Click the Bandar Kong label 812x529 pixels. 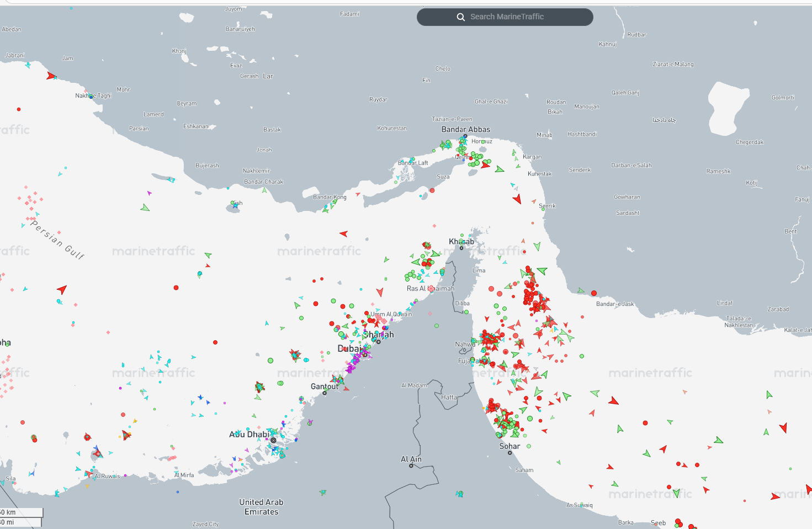330,197
